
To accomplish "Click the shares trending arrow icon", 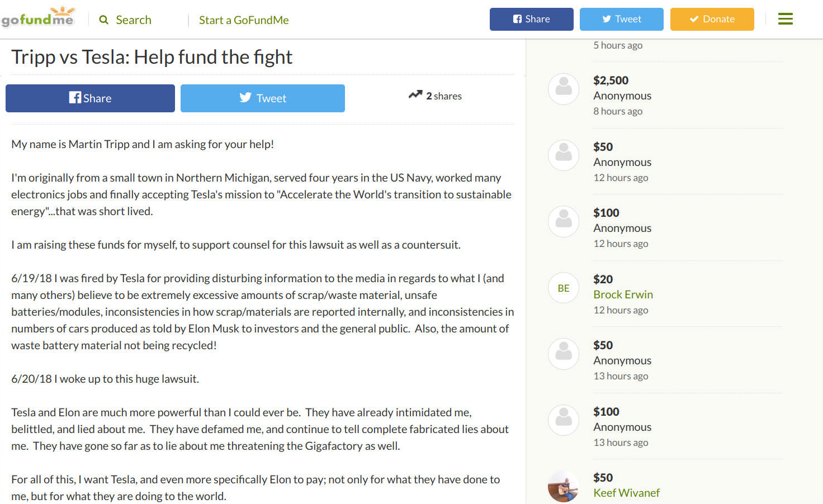I will (x=415, y=95).
